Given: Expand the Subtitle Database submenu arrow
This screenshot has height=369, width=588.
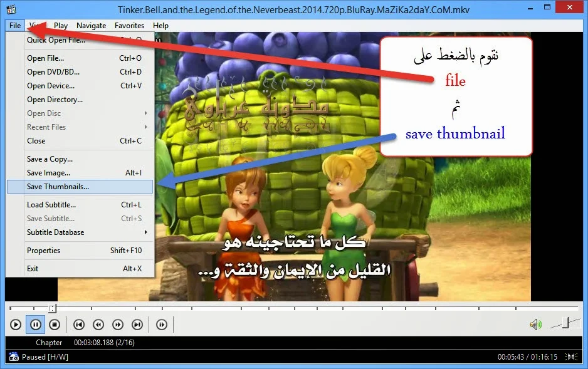Looking at the screenshot, I should [145, 232].
